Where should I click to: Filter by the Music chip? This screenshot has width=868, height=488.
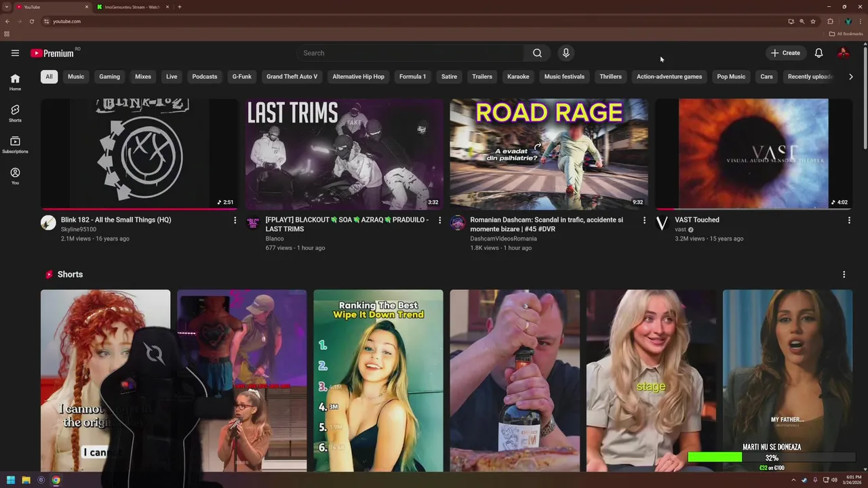[x=76, y=77]
